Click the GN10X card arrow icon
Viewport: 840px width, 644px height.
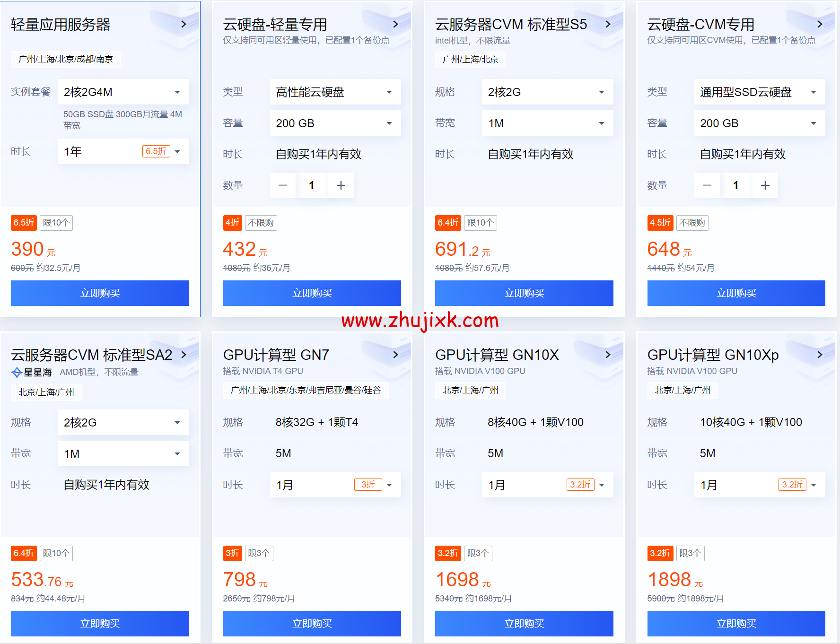608,355
